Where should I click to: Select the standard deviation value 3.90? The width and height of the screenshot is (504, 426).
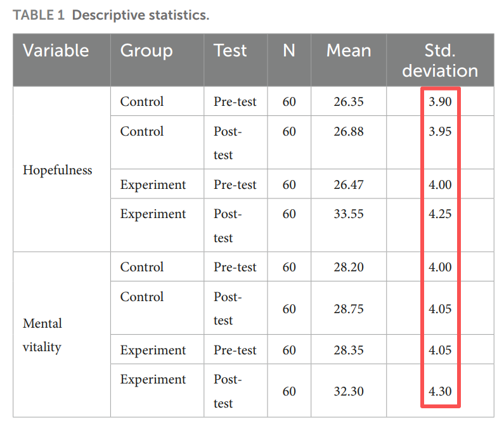pyautogui.click(x=440, y=101)
